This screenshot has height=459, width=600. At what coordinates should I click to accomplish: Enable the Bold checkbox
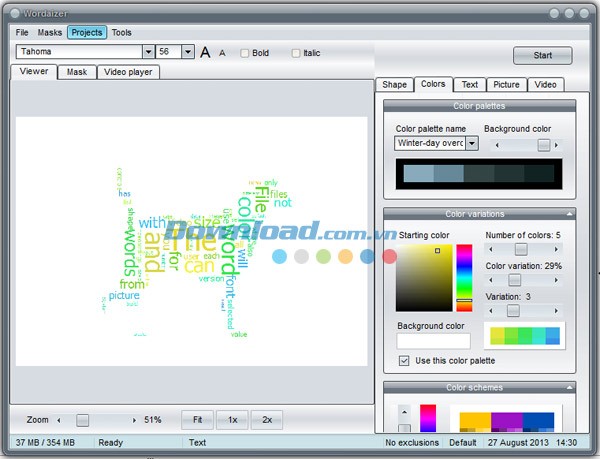coord(245,53)
